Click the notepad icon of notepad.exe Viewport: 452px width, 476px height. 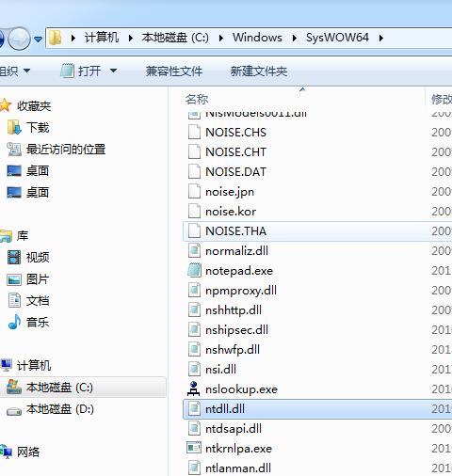pos(194,270)
